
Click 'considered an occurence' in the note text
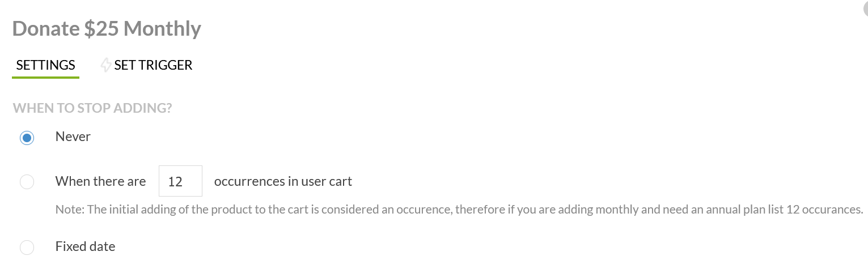[391, 210]
